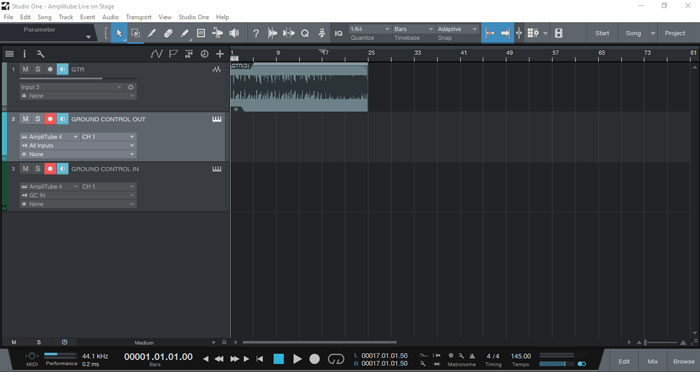Image resolution: width=700 pixels, height=372 pixels.
Task: Open the inspector 'i' icon
Action: coord(25,54)
